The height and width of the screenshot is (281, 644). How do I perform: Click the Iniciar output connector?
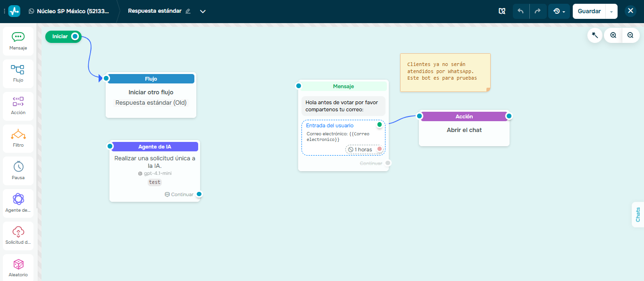[75, 36]
